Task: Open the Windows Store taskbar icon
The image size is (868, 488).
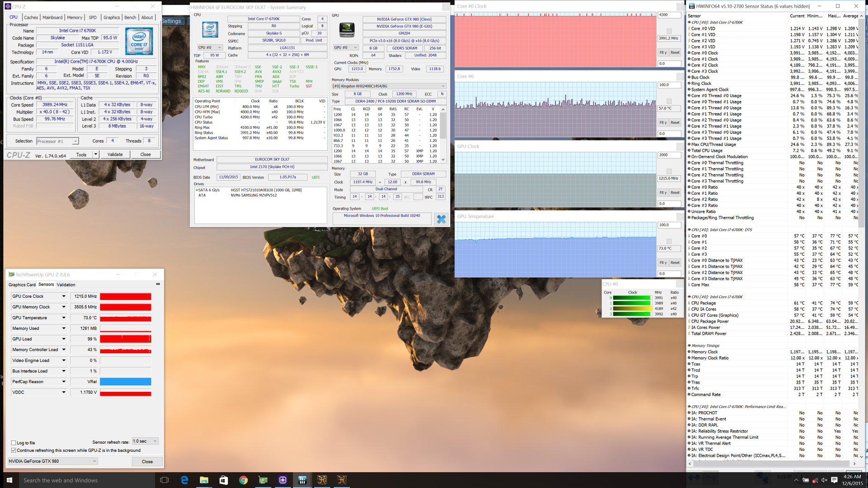Action: click(224, 480)
